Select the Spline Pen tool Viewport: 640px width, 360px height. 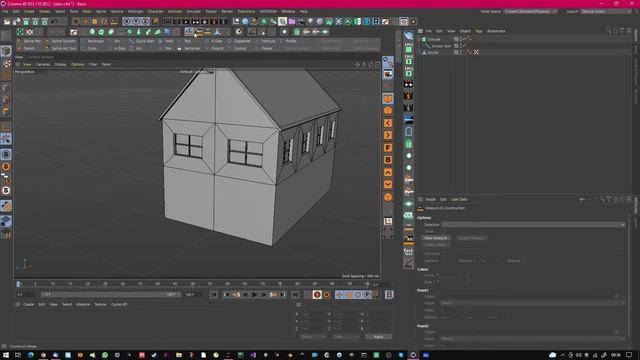[x=29, y=41]
